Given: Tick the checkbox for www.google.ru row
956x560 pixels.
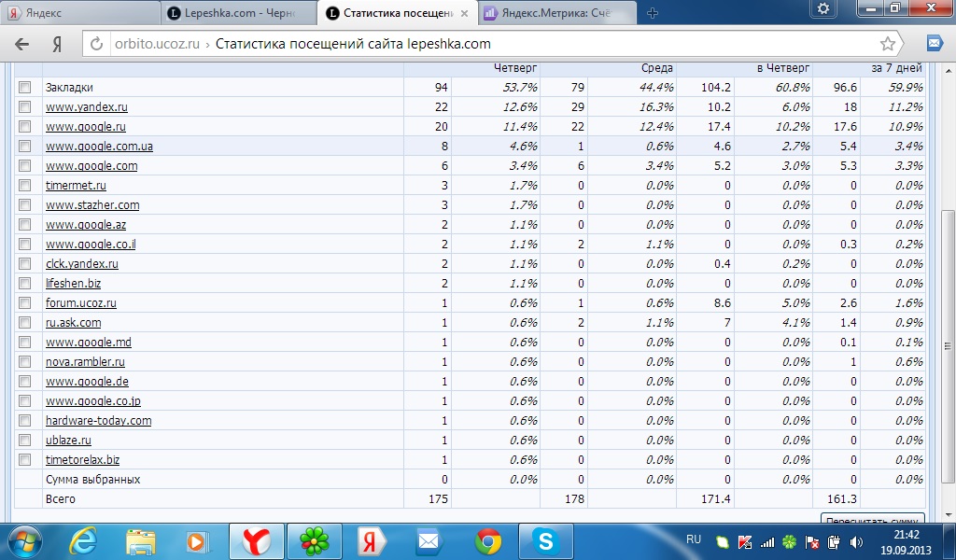Looking at the screenshot, I should click(24, 126).
